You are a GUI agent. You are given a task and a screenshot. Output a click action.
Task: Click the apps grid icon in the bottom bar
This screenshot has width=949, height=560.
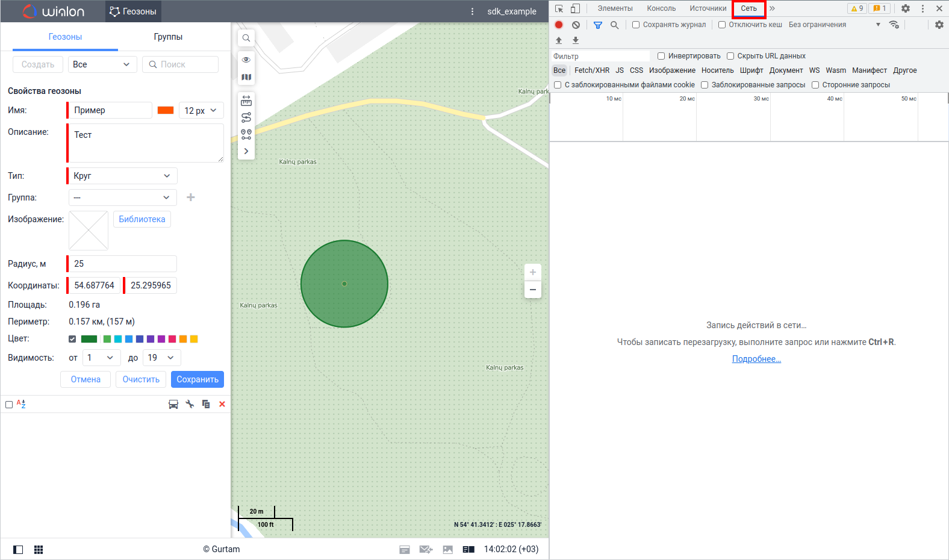point(39,550)
